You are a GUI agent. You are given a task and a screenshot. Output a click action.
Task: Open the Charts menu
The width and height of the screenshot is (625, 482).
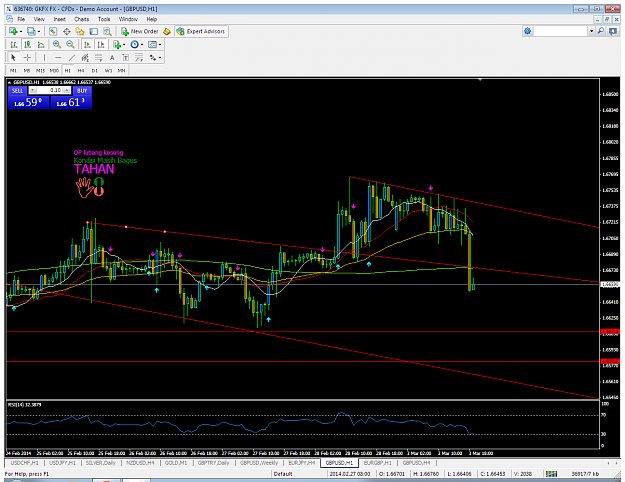pyautogui.click(x=81, y=19)
